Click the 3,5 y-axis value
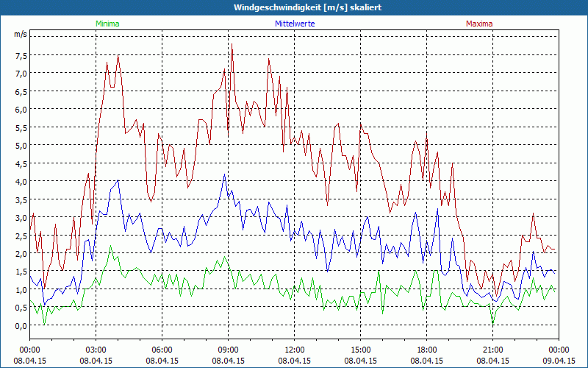Viewport: 588px width, 368px height. 21,200
